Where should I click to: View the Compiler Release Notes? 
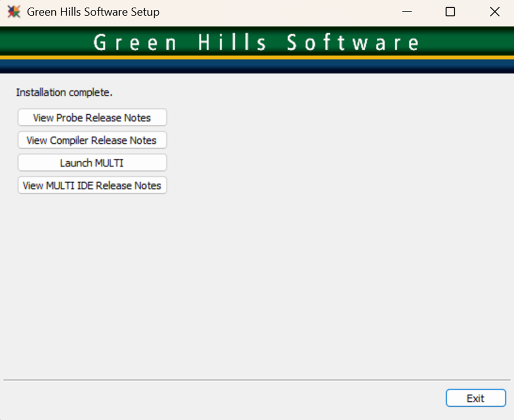(x=92, y=140)
